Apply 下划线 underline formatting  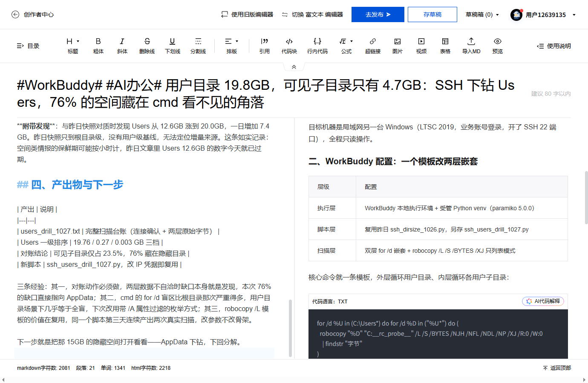pos(173,46)
